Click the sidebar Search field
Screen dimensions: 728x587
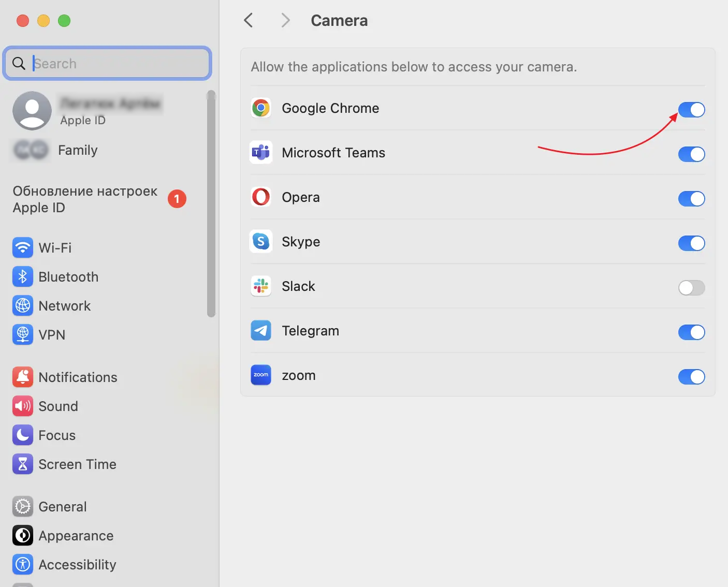click(114, 64)
